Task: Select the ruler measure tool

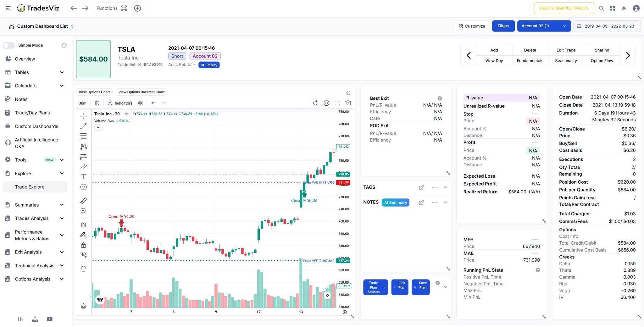Action: coord(83,201)
